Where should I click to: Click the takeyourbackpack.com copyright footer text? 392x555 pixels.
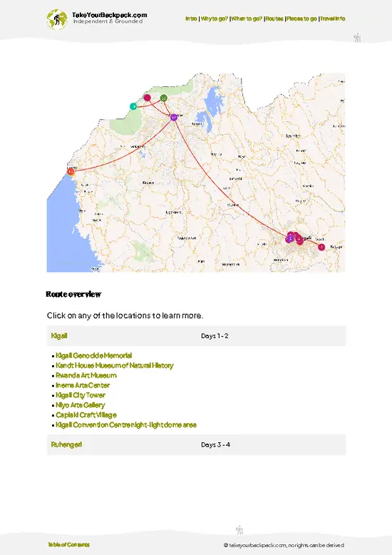[284, 545]
